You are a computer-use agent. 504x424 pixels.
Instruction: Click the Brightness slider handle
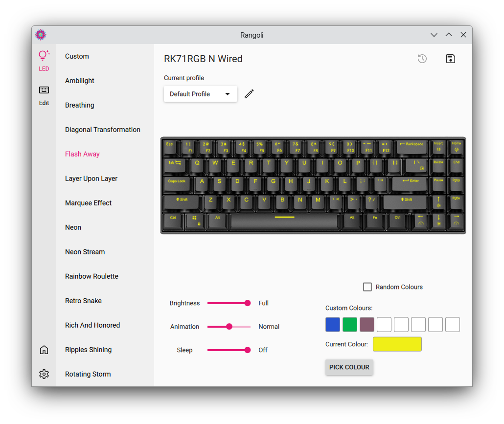(247, 303)
